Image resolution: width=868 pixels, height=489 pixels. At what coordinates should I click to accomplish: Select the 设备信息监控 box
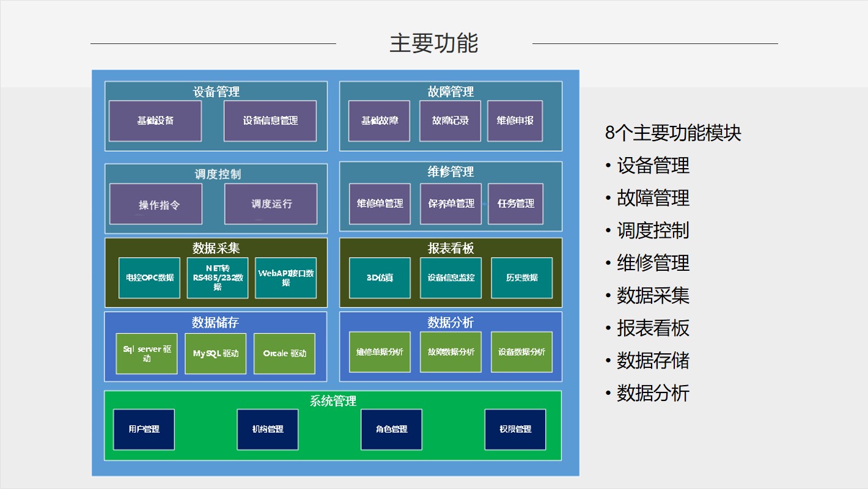click(x=451, y=278)
